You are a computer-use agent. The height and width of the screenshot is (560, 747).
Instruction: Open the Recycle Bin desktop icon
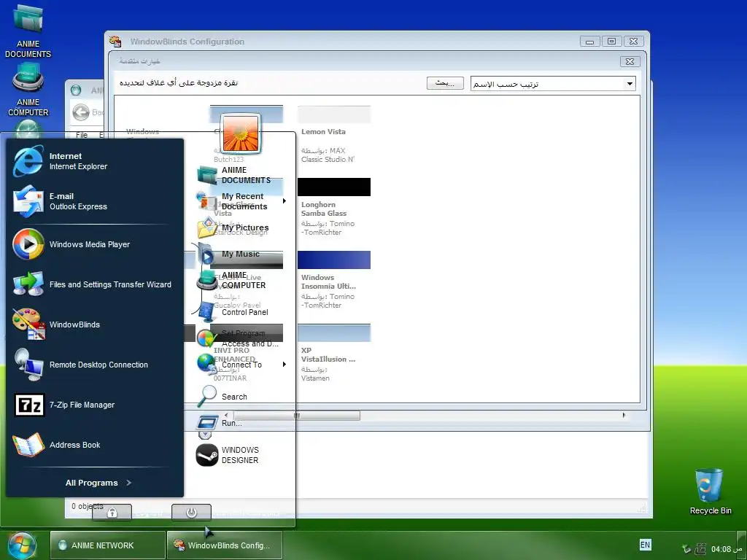710,491
